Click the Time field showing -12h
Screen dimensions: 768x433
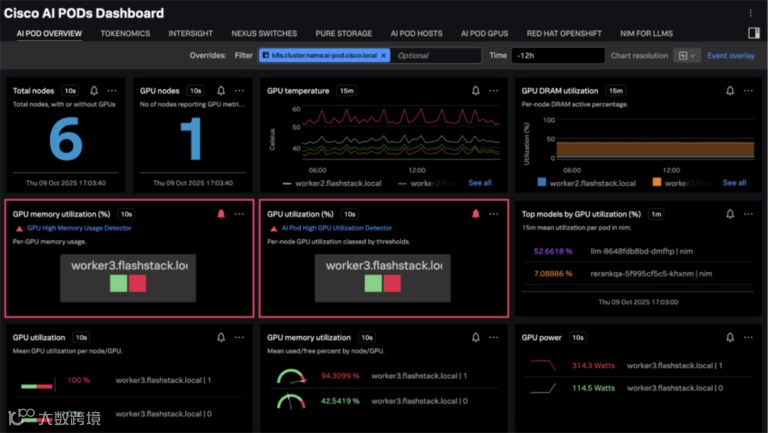point(557,55)
